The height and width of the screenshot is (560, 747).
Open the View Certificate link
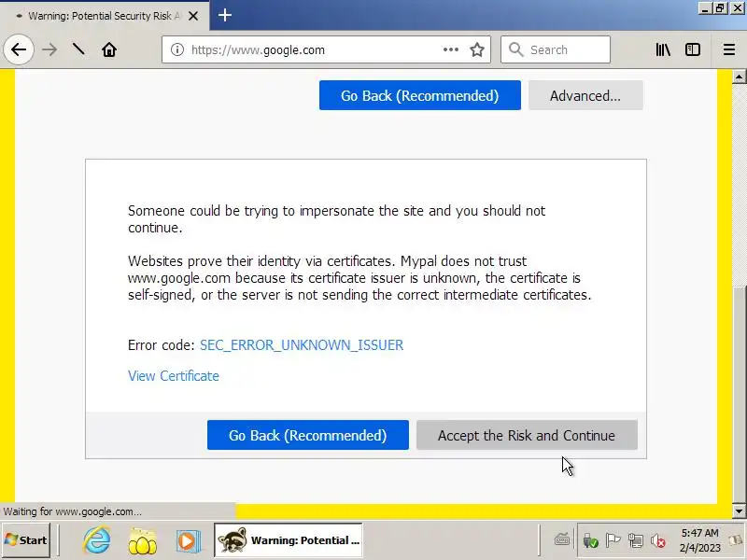coord(174,376)
